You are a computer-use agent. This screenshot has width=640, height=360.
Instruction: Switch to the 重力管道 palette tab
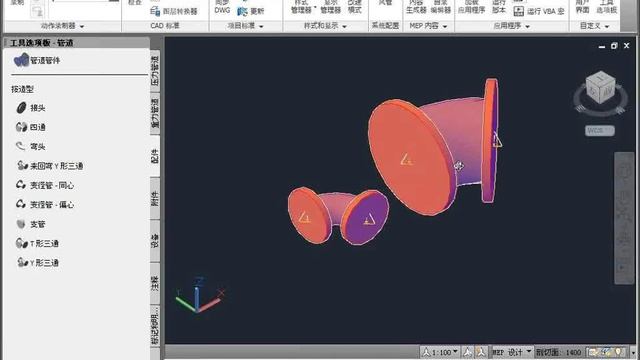pos(155,113)
